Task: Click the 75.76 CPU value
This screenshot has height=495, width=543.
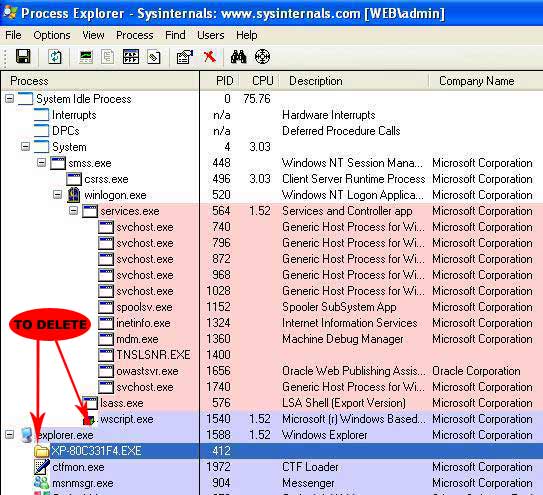Action: point(257,99)
